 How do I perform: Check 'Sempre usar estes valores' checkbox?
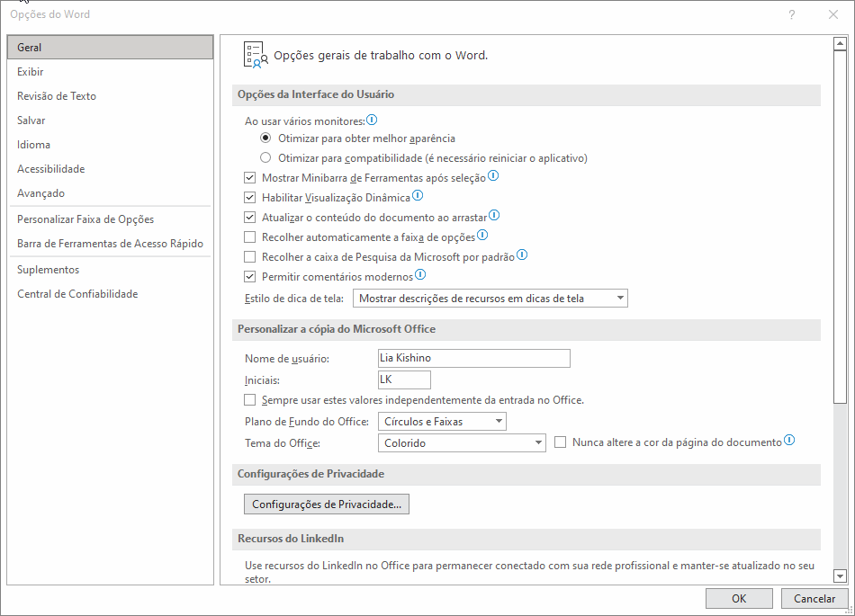[x=249, y=400]
